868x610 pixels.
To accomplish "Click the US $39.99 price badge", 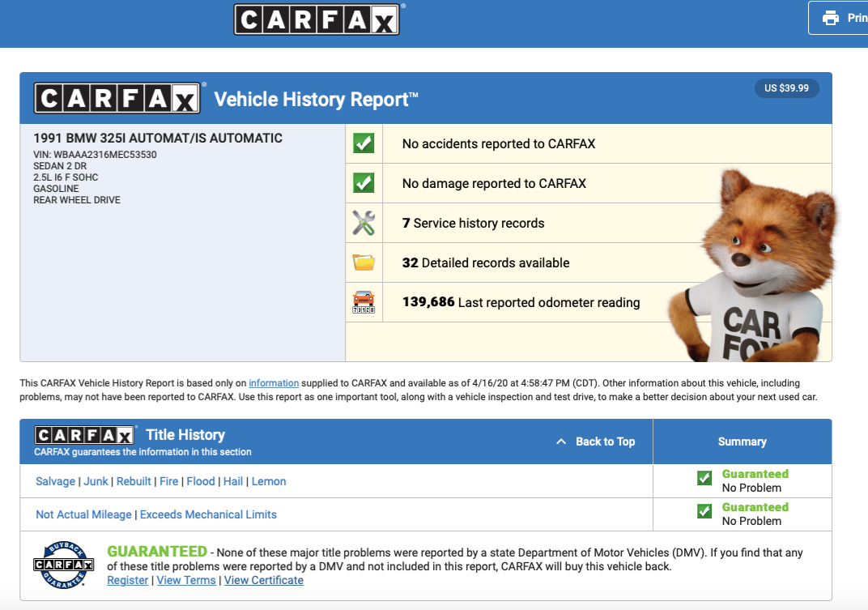I will (x=787, y=88).
